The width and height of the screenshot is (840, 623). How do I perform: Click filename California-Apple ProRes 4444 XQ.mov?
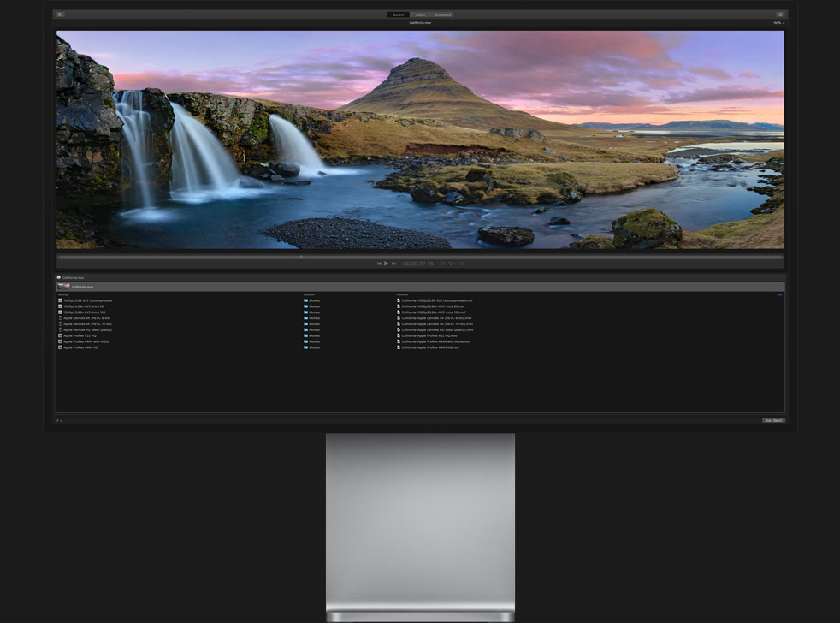coord(431,347)
